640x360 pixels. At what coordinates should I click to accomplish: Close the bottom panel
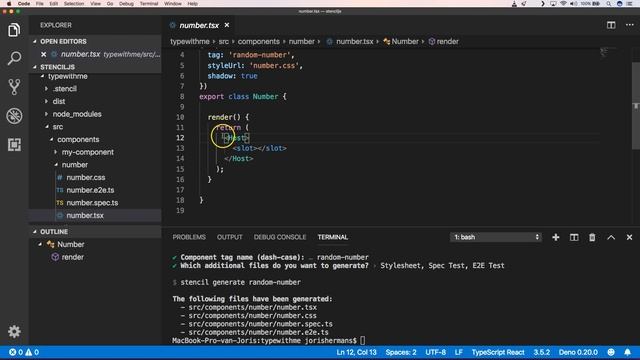click(629, 237)
